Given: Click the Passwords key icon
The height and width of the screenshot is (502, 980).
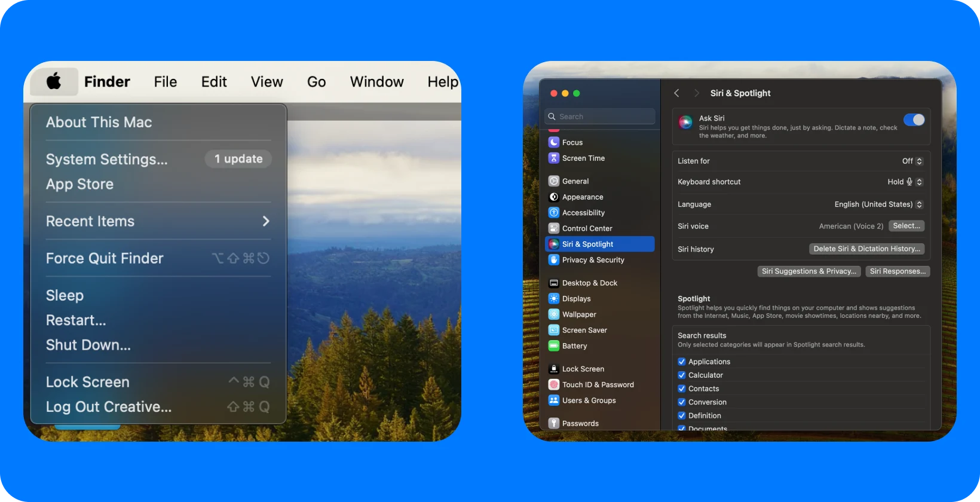Looking at the screenshot, I should pyautogui.click(x=554, y=424).
